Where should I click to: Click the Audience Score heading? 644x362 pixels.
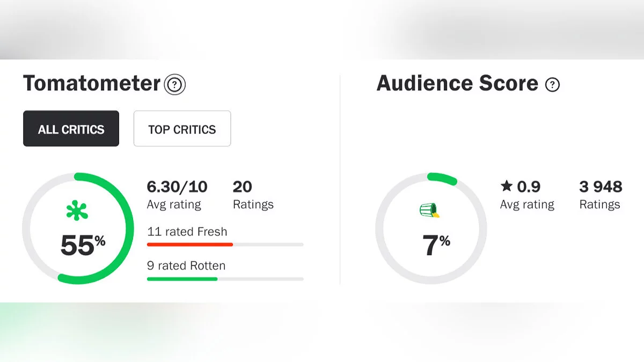(457, 84)
